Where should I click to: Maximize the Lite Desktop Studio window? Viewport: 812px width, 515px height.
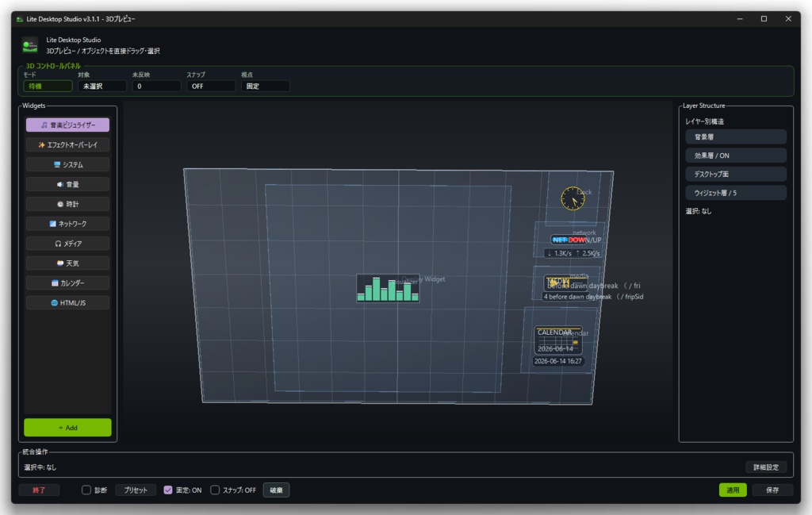(764, 19)
